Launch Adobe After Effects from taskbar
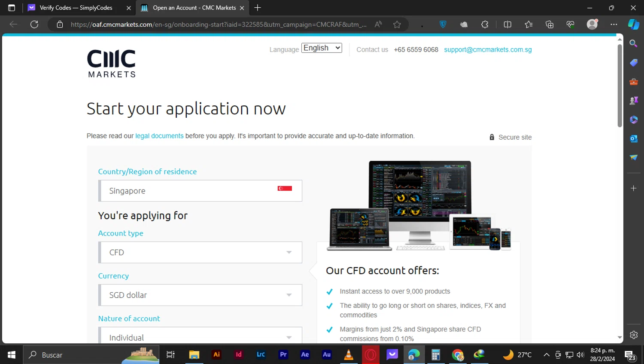 [305, 355]
